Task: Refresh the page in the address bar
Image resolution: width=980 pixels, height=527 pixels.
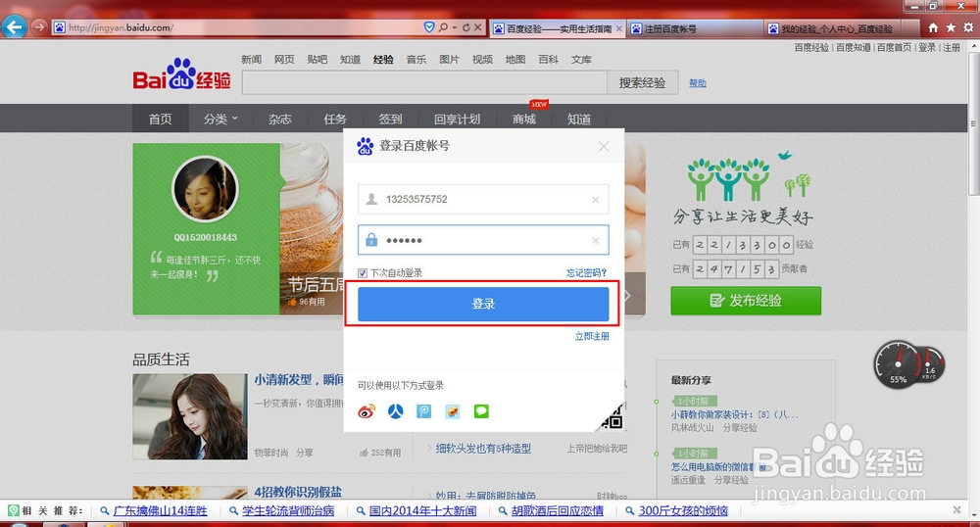Action: 466,27
